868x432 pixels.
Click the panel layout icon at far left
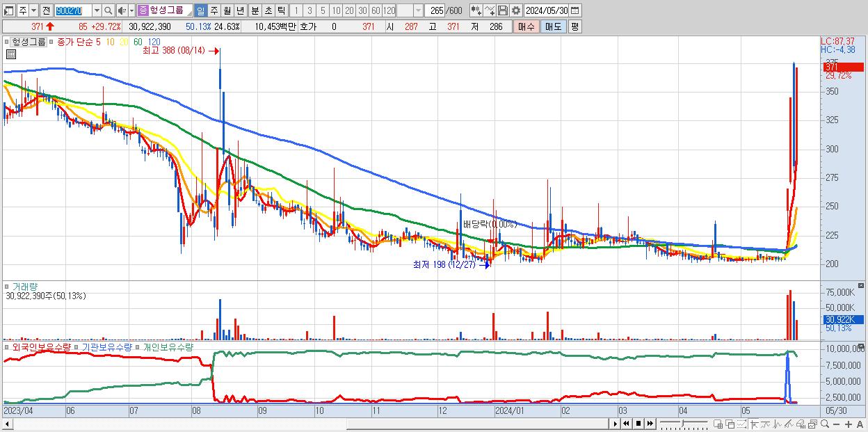tap(8, 10)
